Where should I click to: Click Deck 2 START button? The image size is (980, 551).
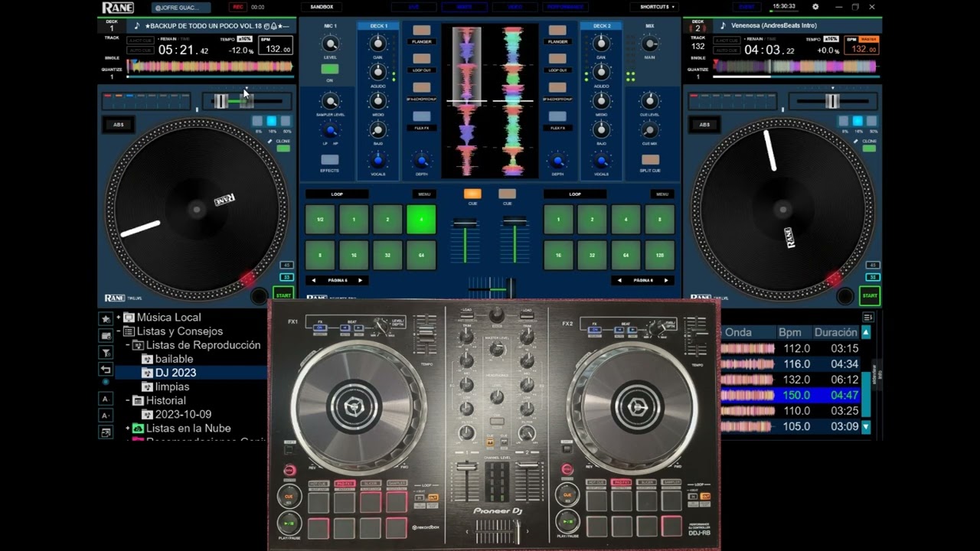tap(870, 295)
